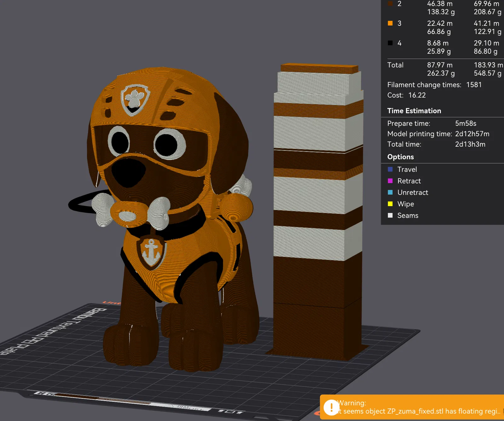Click the Prepare time label
Viewport: 504px width, 421px height.
409,123
